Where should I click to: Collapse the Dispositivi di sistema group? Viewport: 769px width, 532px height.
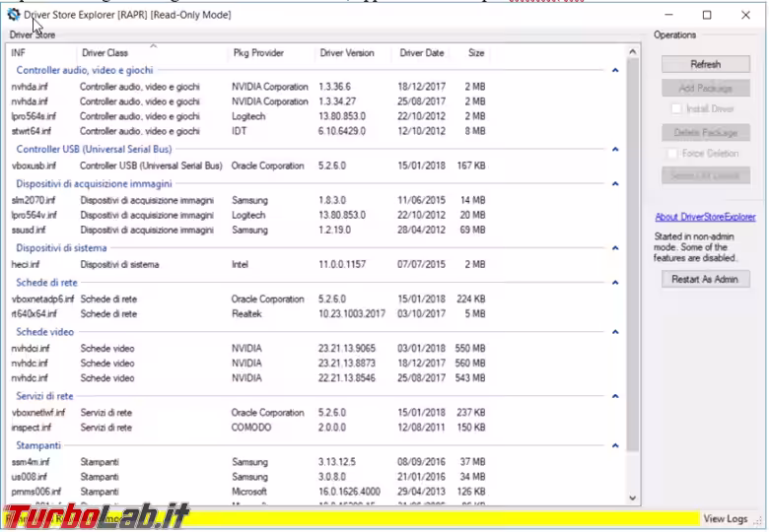pos(615,249)
